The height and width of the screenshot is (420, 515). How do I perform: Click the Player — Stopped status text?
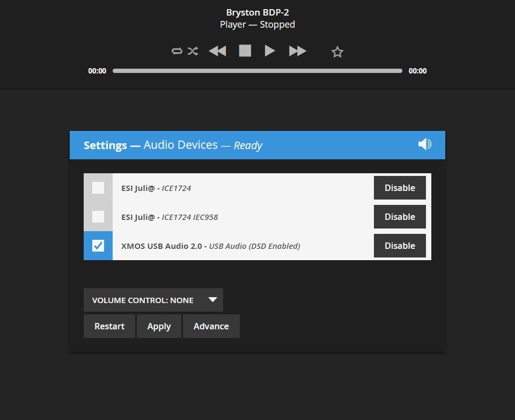click(x=257, y=25)
